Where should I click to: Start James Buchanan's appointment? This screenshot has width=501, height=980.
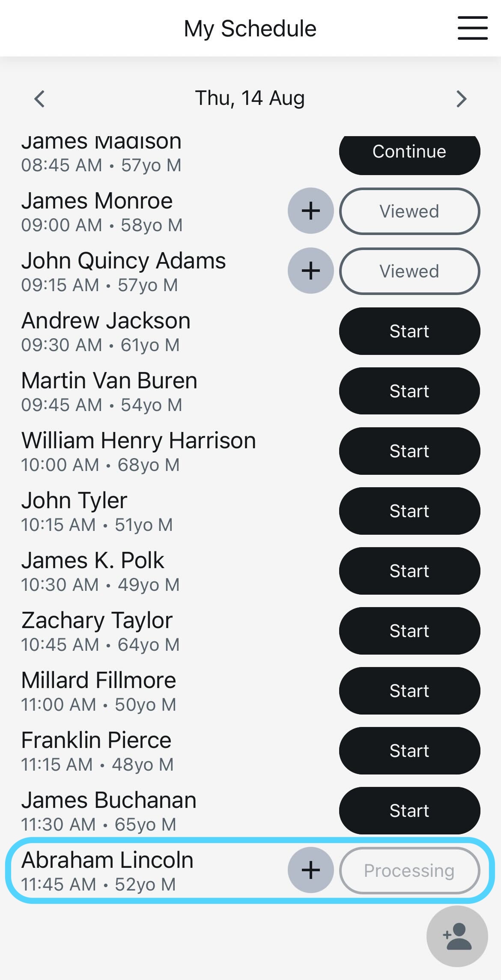click(409, 810)
